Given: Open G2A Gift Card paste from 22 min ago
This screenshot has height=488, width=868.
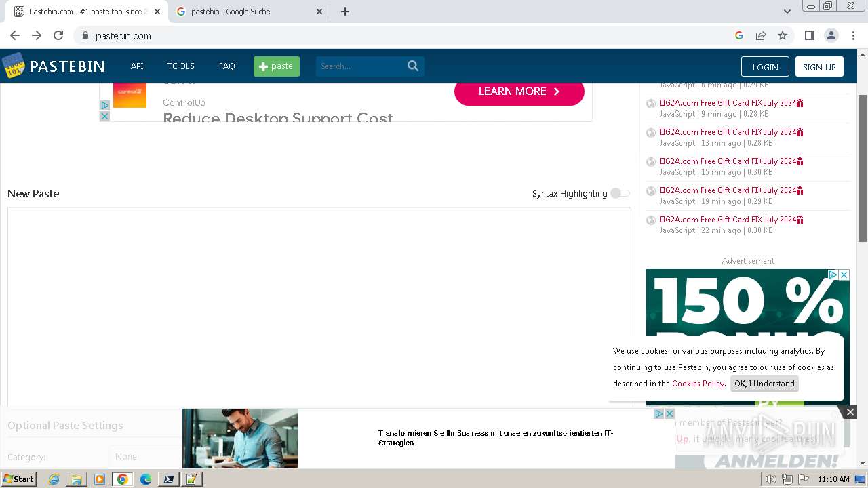Looking at the screenshot, I should click(x=732, y=220).
